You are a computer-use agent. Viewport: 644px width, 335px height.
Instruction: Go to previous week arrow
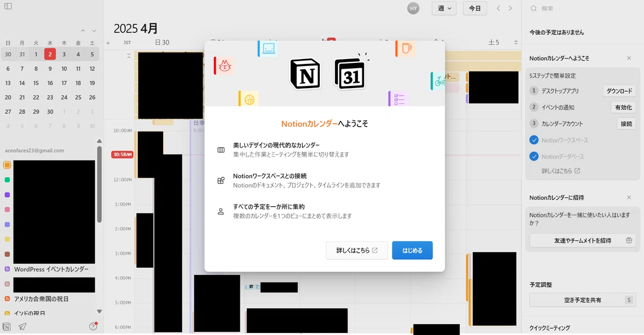(x=498, y=9)
